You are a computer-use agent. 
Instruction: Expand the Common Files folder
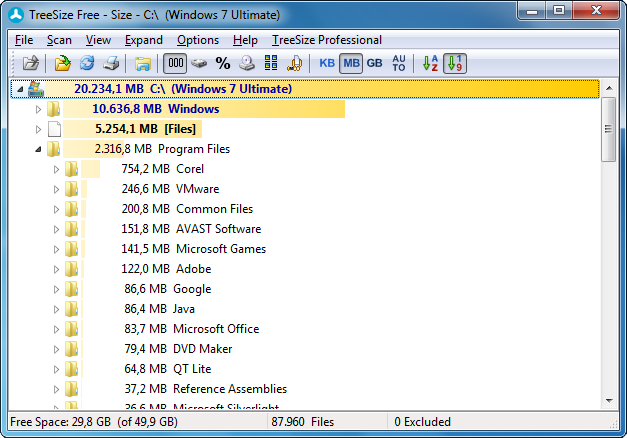pyautogui.click(x=56, y=209)
